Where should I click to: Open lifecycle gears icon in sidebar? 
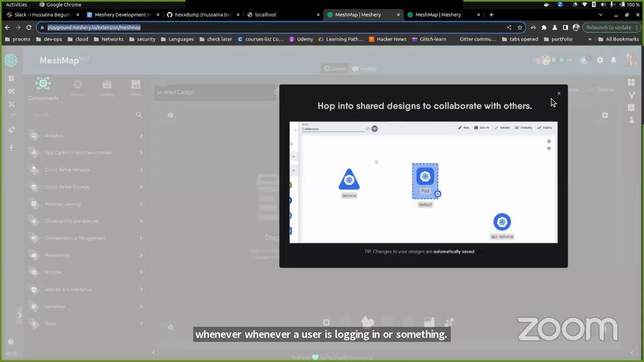11,92
